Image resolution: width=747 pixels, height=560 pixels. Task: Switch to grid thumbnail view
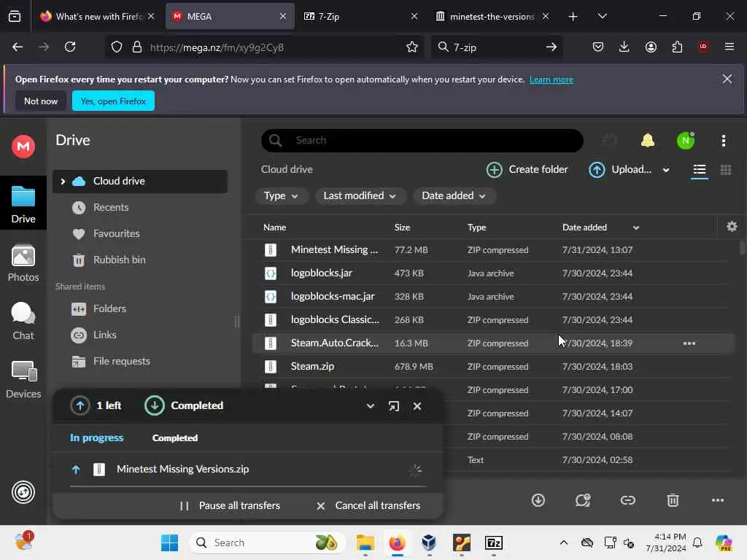tap(726, 170)
